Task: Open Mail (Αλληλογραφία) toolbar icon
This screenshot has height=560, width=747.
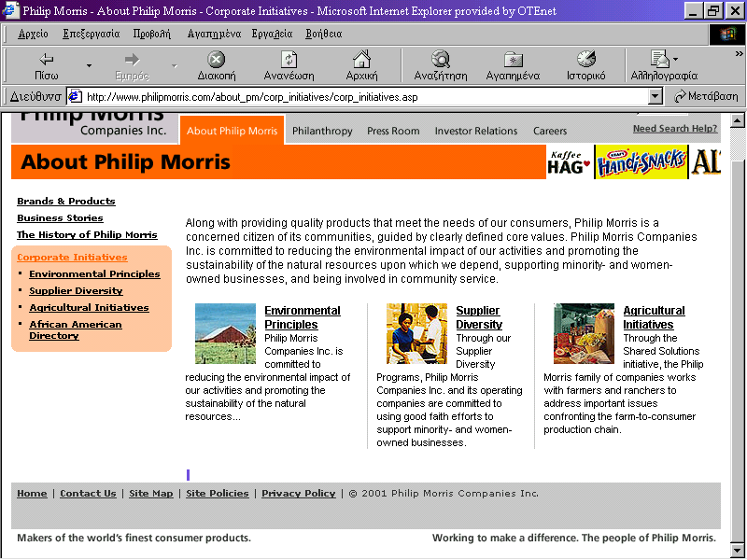Action: click(660, 59)
